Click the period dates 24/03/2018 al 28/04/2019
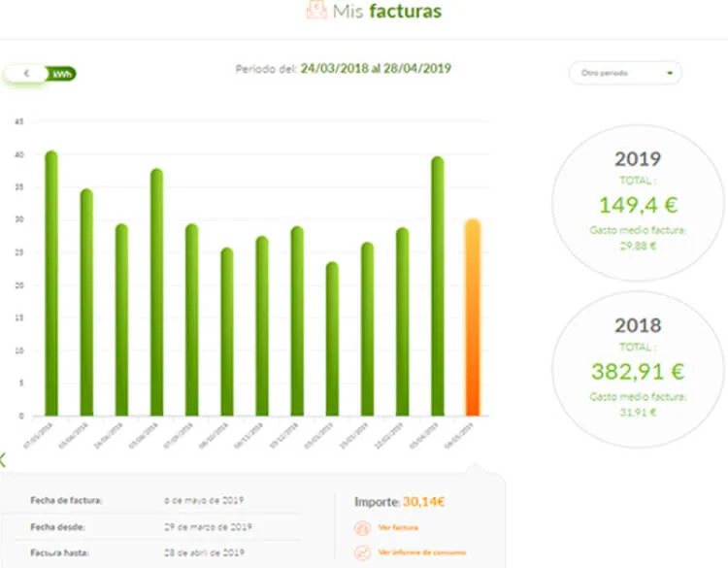This screenshot has width=728, height=568. point(376,68)
